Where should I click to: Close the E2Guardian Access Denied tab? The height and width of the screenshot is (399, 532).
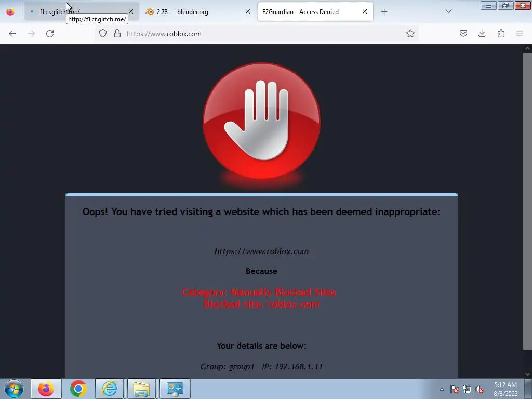click(x=364, y=11)
